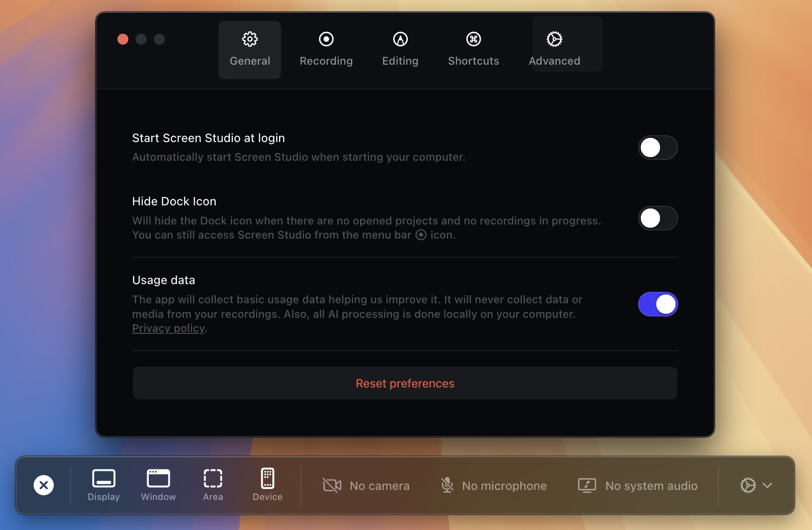Viewport: 812px width, 530px height.
Task: Open the General preferences tab
Action: 250,50
